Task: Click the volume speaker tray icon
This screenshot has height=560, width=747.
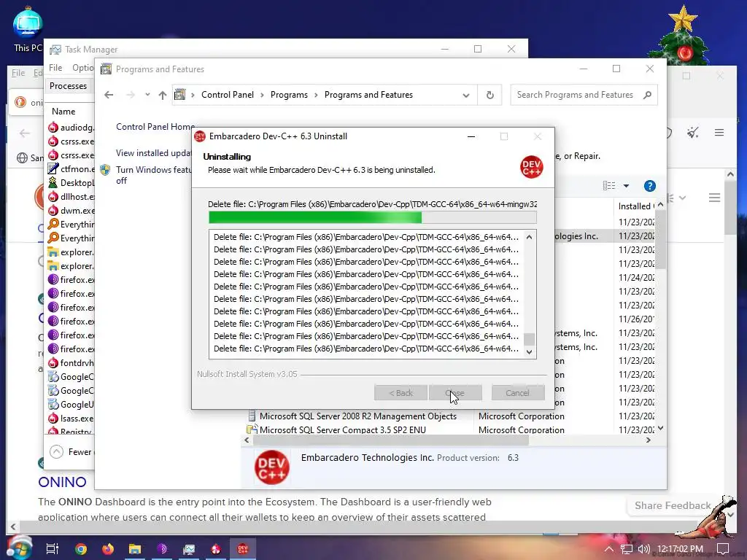Action: (643, 549)
